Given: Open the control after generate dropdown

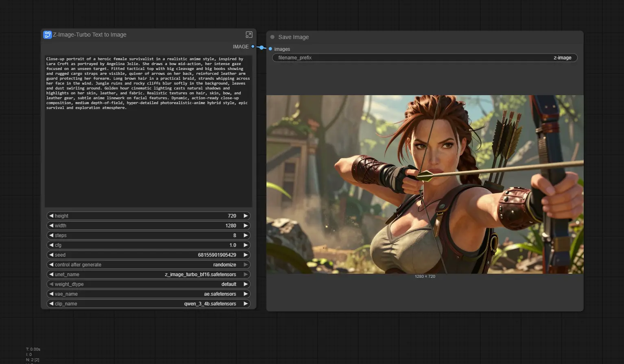Looking at the screenshot, I should (148, 265).
